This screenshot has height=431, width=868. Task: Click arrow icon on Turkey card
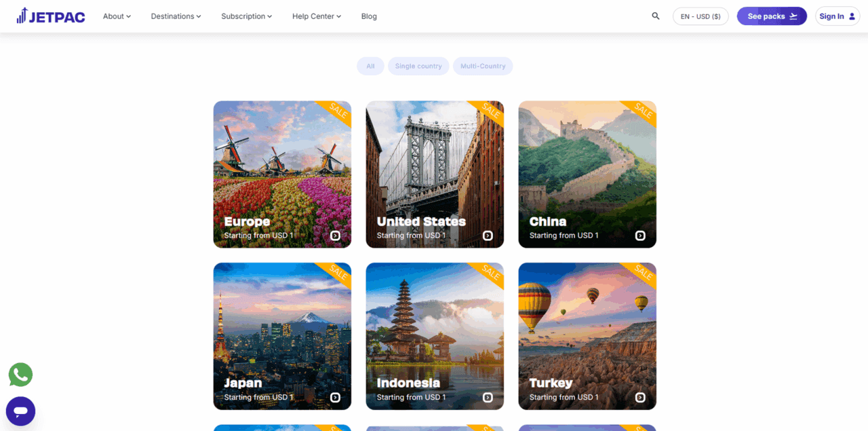coord(640,397)
